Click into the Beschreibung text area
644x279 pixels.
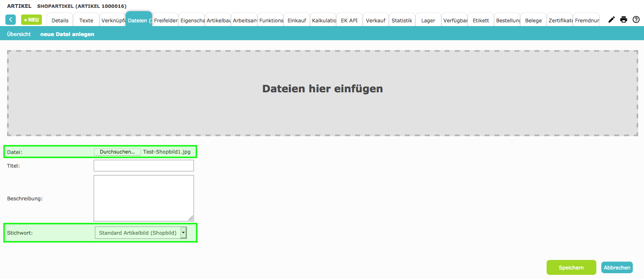[x=144, y=198]
